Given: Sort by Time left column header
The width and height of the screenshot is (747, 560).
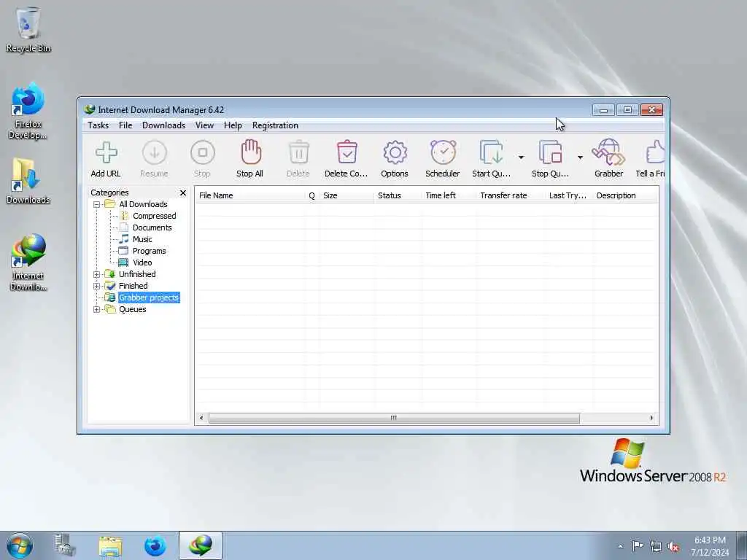Looking at the screenshot, I should click(449, 195).
